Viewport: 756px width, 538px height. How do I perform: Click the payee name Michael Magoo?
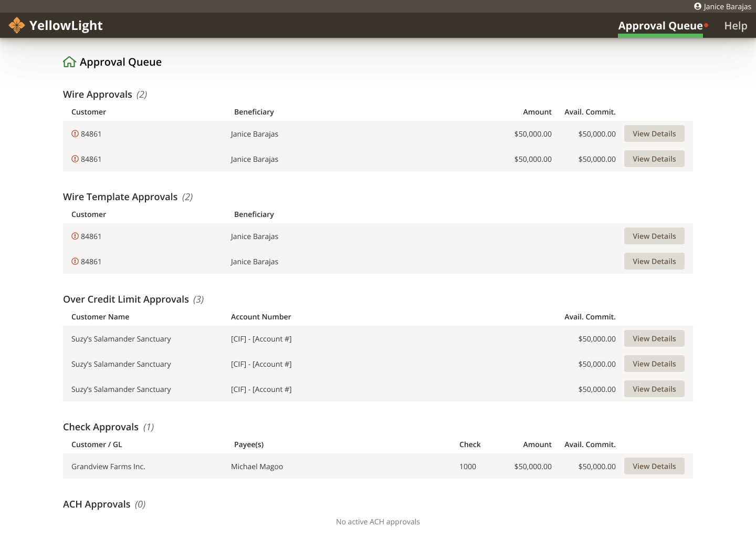tap(257, 467)
